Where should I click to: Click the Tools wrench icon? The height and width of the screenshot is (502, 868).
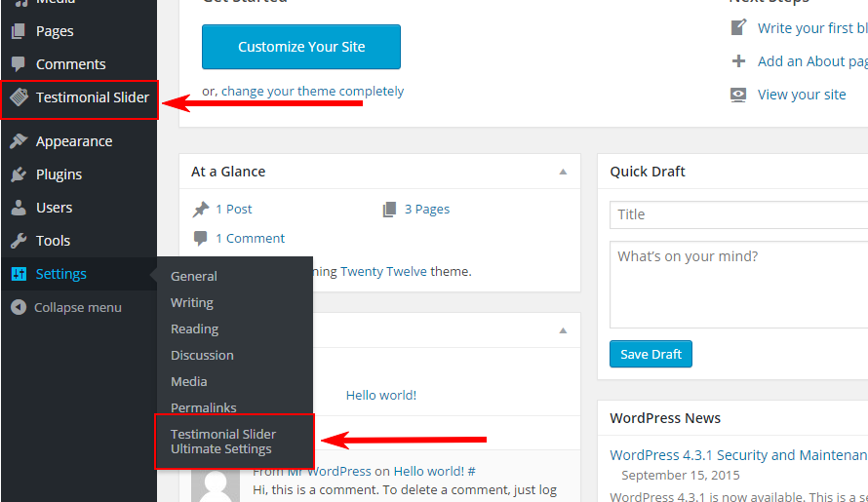(x=19, y=241)
